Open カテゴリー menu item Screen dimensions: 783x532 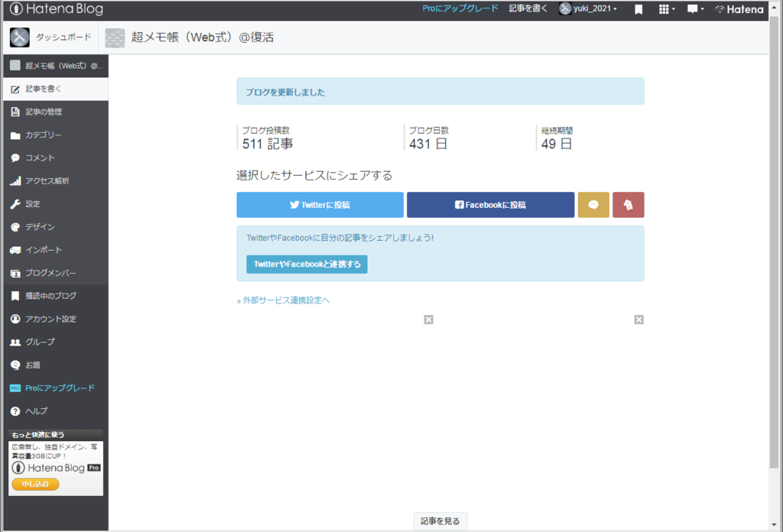pyautogui.click(x=55, y=135)
